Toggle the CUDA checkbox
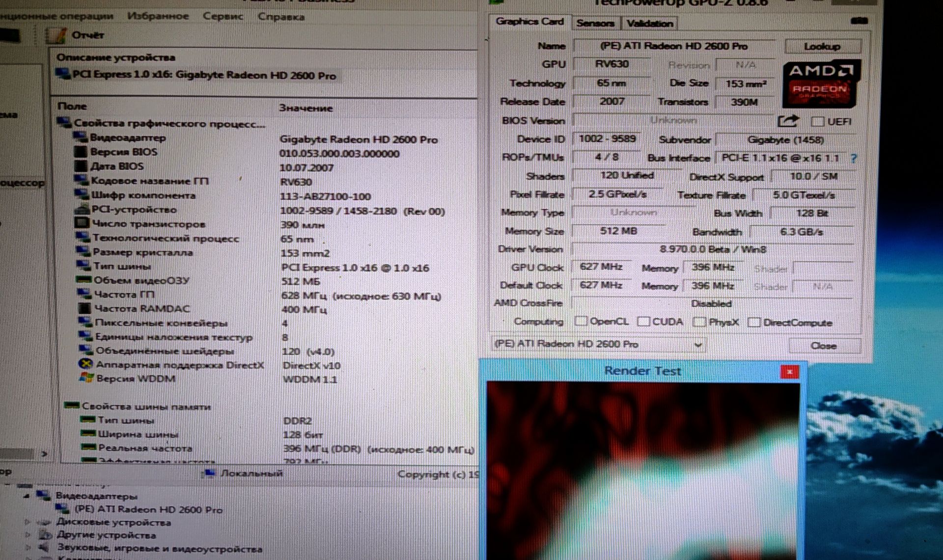 coord(643,321)
